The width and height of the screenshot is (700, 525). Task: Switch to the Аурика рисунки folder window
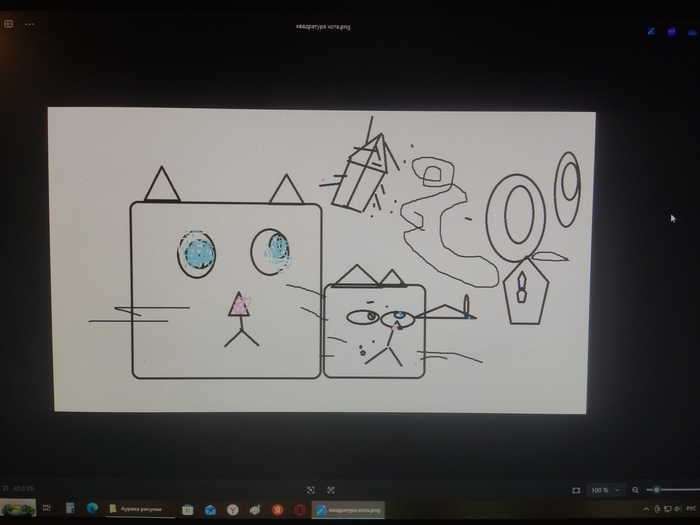point(140,509)
